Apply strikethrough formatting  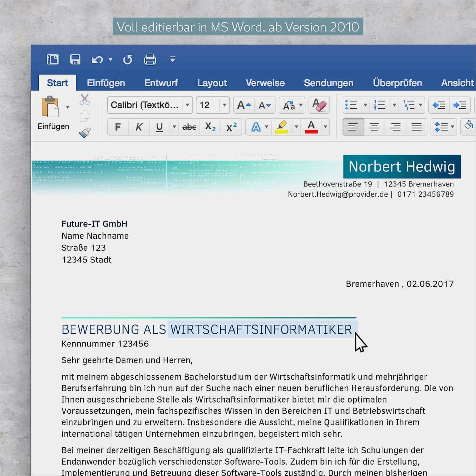coord(189,127)
